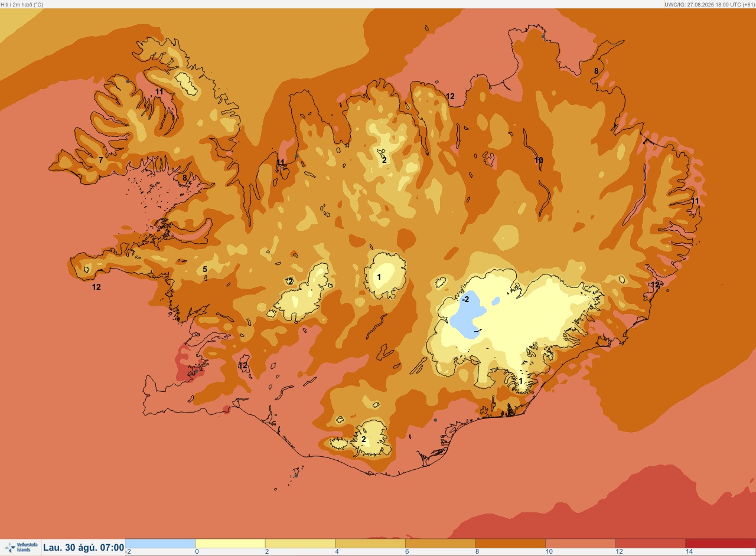Click the 'Lau. 30 ágú. 07:00' forecast time label
Viewport: 756px width, 556px height.
pyautogui.click(x=84, y=548)
